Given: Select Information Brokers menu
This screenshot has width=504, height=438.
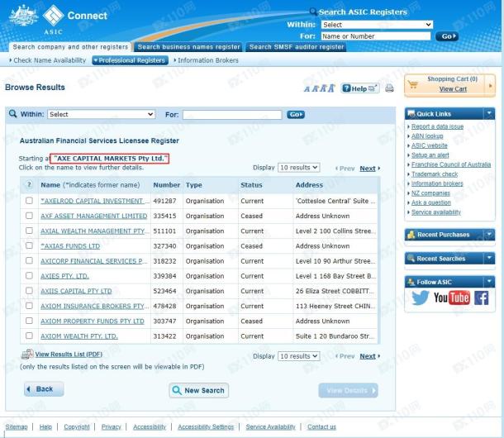Looking at the screenshot, I should click(x=207, y=60).
